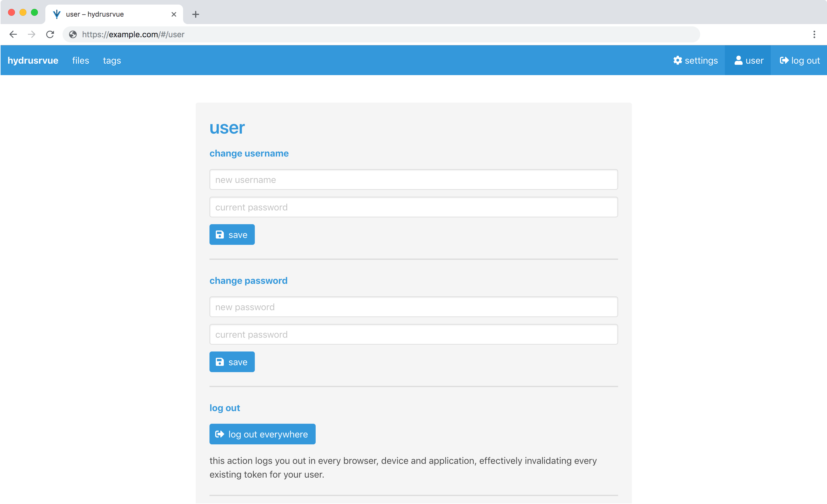Viewport: 827px width, 504px height.
Task: Open the browser three-dot menu
Action: click(814, 34)
